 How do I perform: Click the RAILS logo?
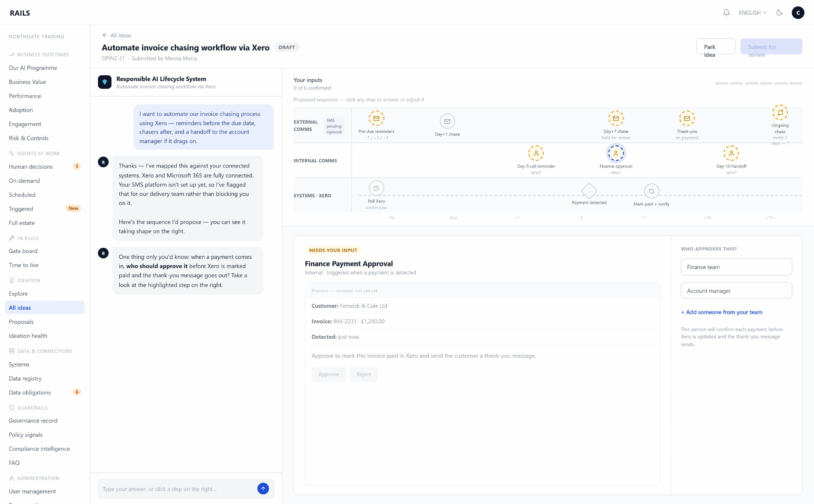[x=20, y=13]
